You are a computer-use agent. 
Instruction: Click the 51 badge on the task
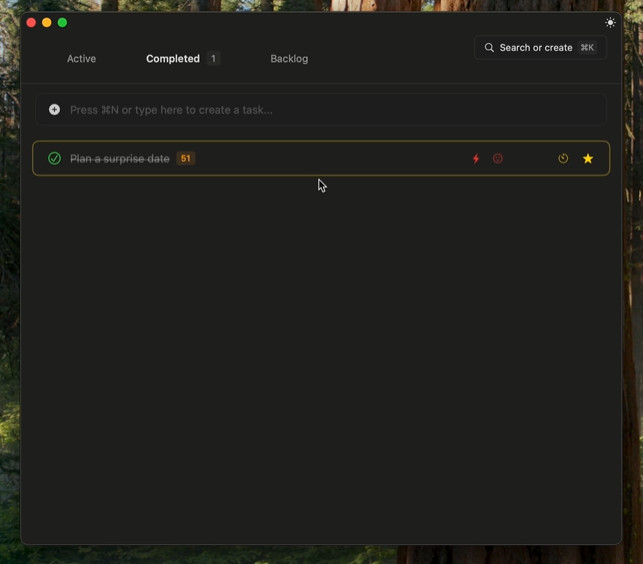point(185,158)
